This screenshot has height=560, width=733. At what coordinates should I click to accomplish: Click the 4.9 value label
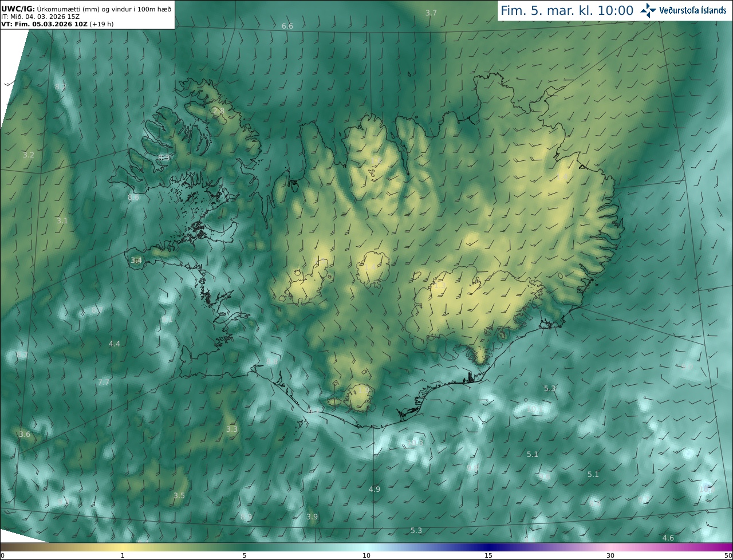[x=375, y=490]
